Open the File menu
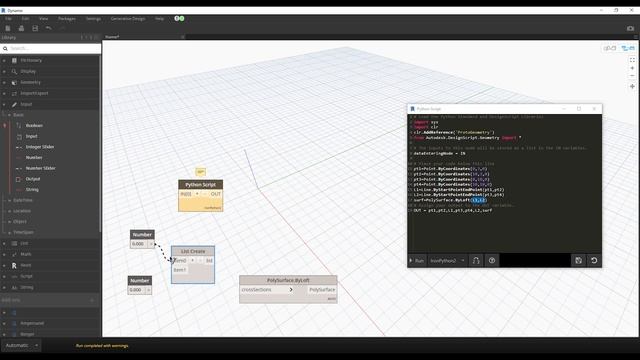The height and width of the screenshot is (360, 640). click(x=8, y=18)
